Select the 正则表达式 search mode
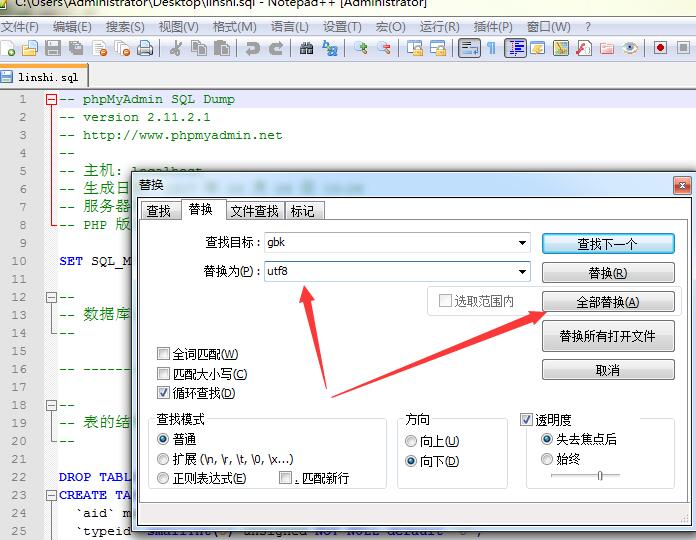 164,479
